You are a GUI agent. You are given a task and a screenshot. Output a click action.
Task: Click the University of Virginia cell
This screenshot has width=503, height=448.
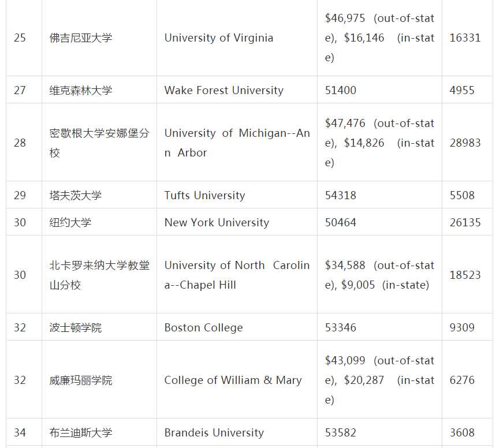click(x=219, y=38)
